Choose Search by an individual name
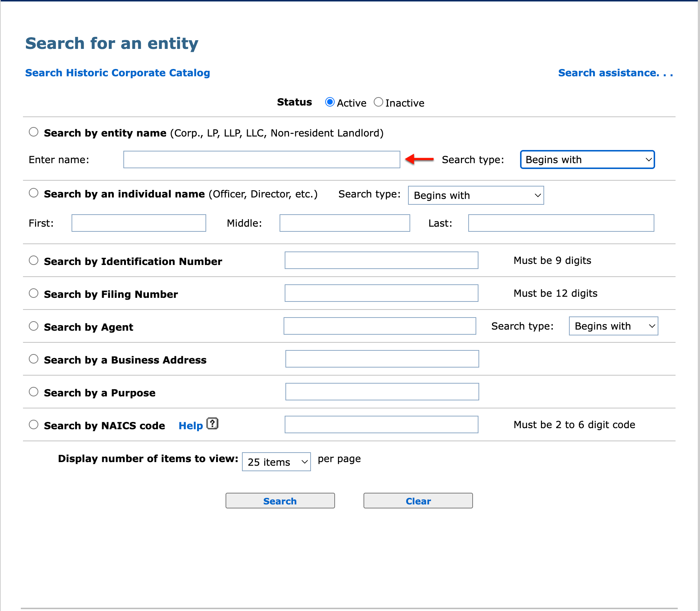700x611 pixels. pos(34,193)
